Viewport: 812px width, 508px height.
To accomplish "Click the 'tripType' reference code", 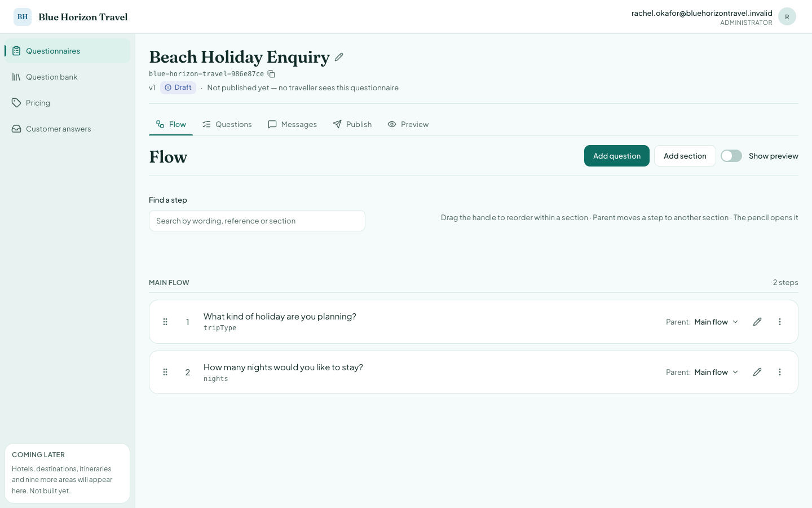I will point(220,328).
